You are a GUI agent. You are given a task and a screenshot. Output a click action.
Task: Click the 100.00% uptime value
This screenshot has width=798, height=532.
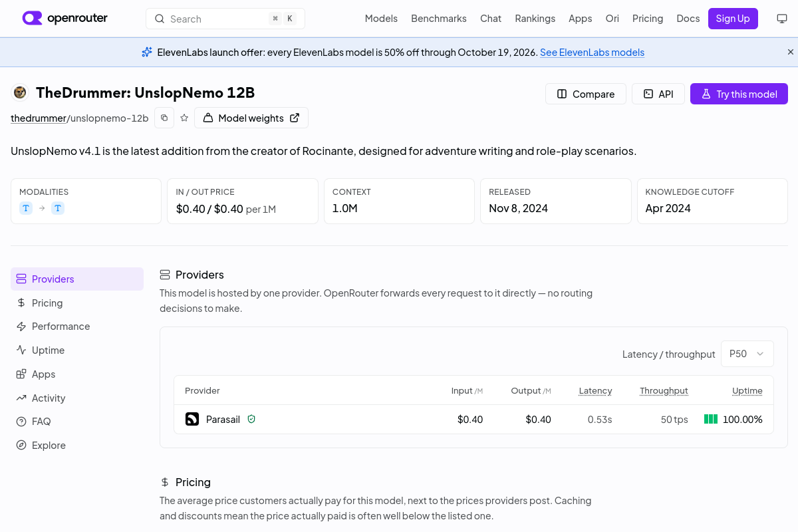[743, 419]
